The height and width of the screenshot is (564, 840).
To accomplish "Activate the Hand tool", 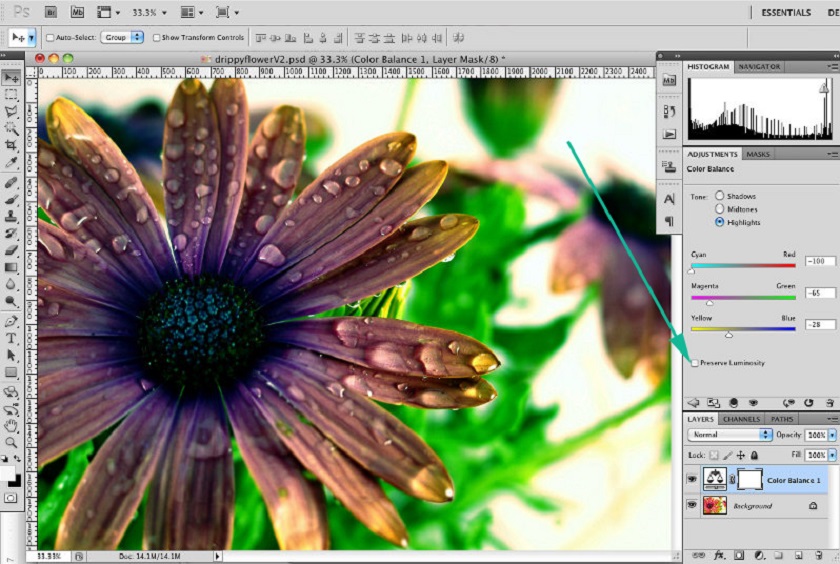I will [11, 425].
